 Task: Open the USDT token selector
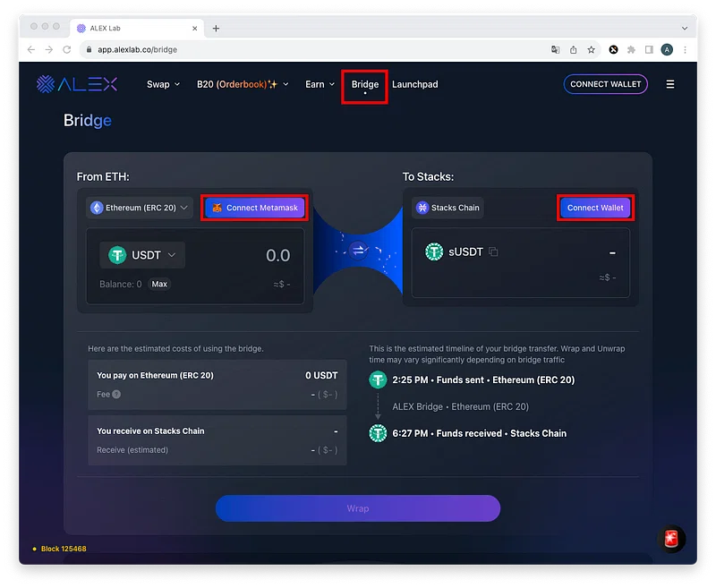pos(142,255)
